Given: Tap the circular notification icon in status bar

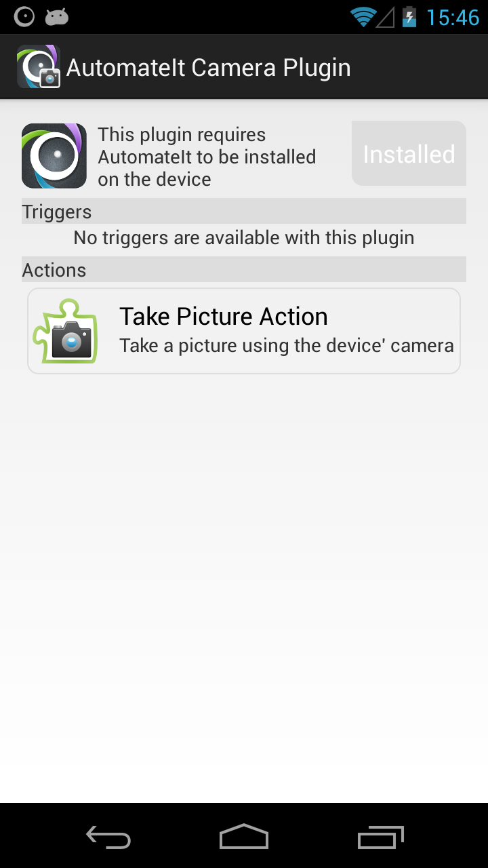Looking at the screenshot, I should 24,17.
